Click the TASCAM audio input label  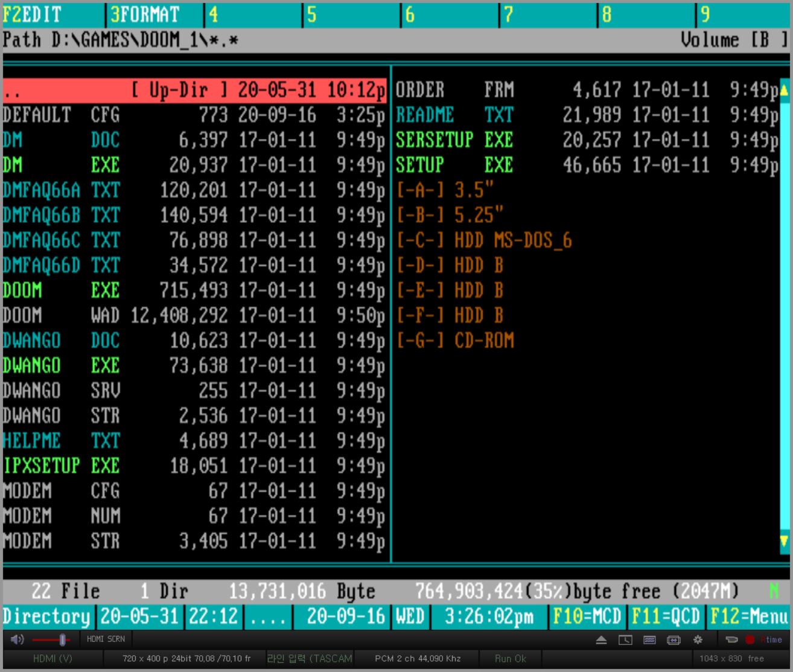309,659
